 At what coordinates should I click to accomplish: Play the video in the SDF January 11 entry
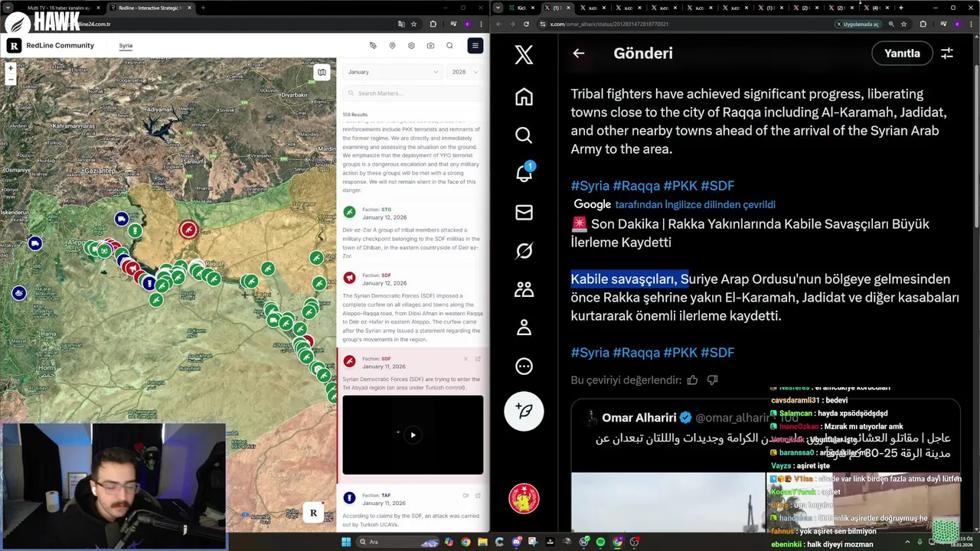(x=413, y=435)
